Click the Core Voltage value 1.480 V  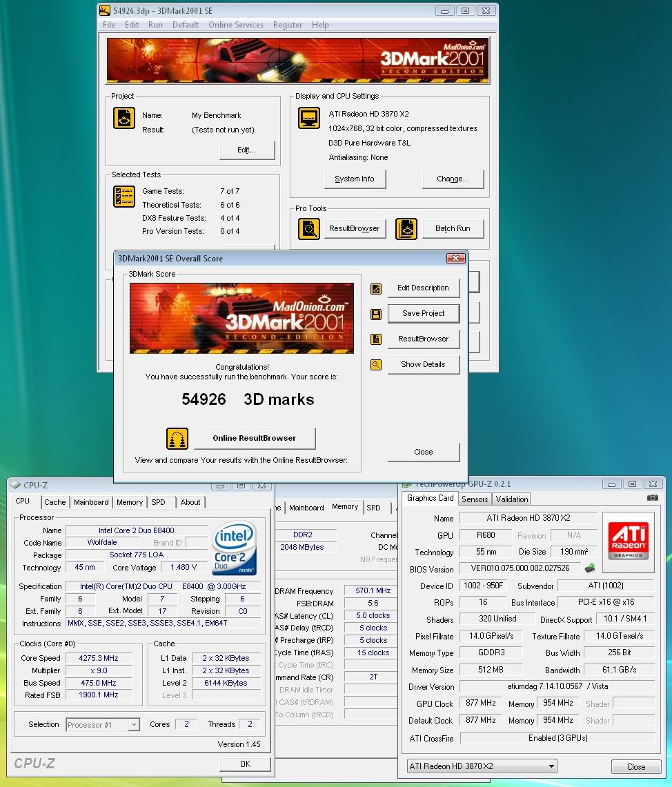[184, 567]
